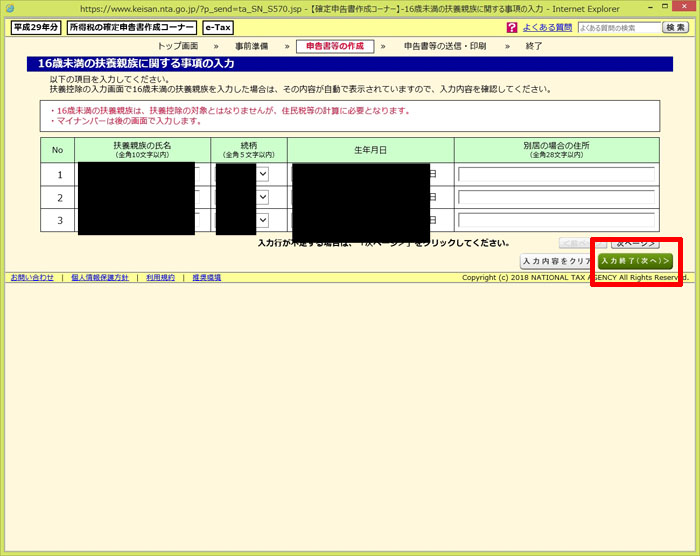Close the Internet Explorer window
This screenshot has width=700, height=556.
pos(685,6)
